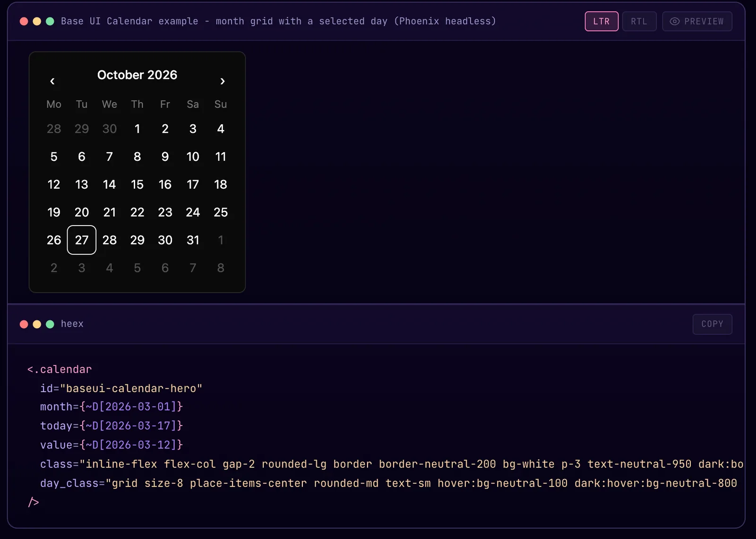The image size is (756, 539).
Task: Click the 'Mo' weekday header
Action: (54, 104)
